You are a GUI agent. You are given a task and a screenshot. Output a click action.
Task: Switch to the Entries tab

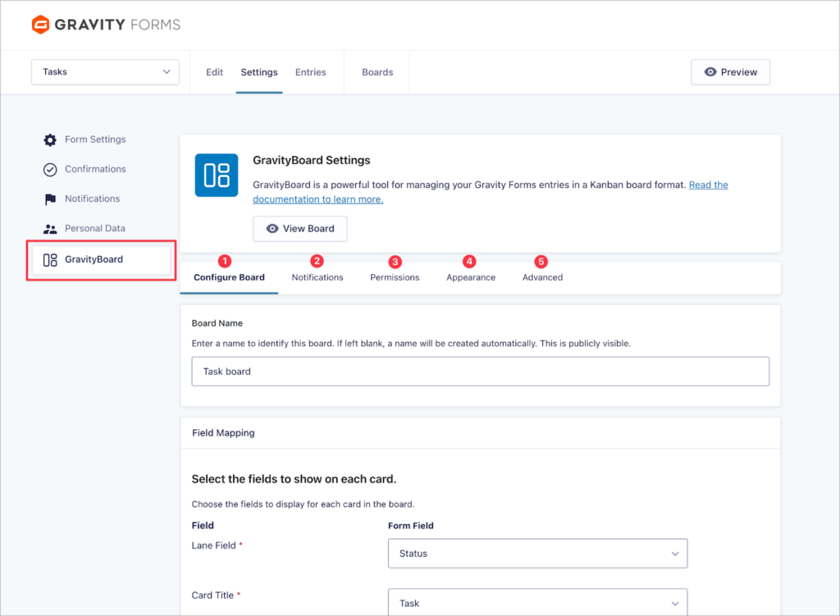pyautogui.click(x=310, y=72)
